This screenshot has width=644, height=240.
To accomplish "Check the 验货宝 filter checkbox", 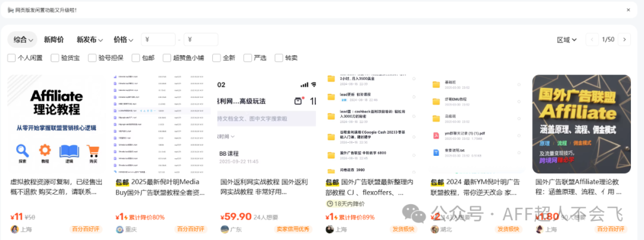I will coord(55,58).
